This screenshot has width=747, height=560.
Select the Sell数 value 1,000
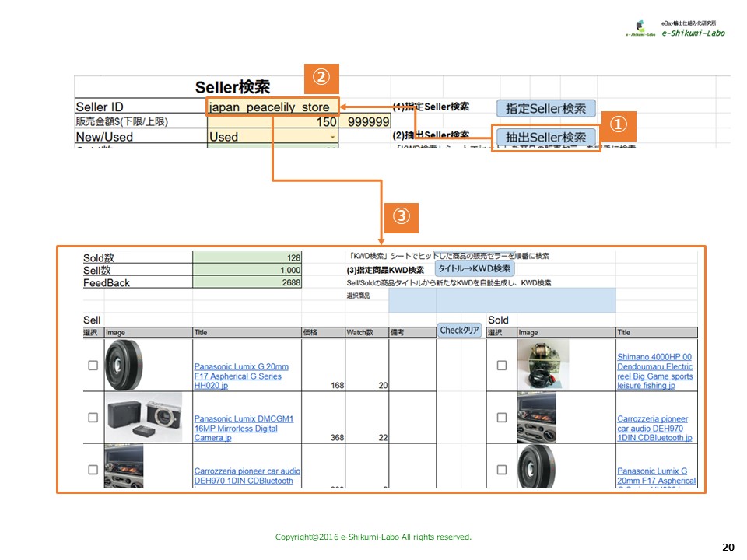pyautogui.click(x=247, y=270)
